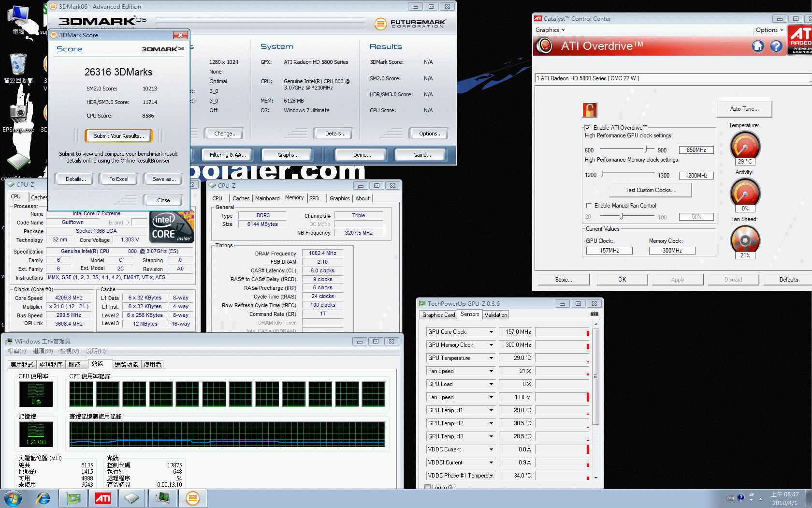Switch to GPU-Z Validation tab

pos(496,315)
